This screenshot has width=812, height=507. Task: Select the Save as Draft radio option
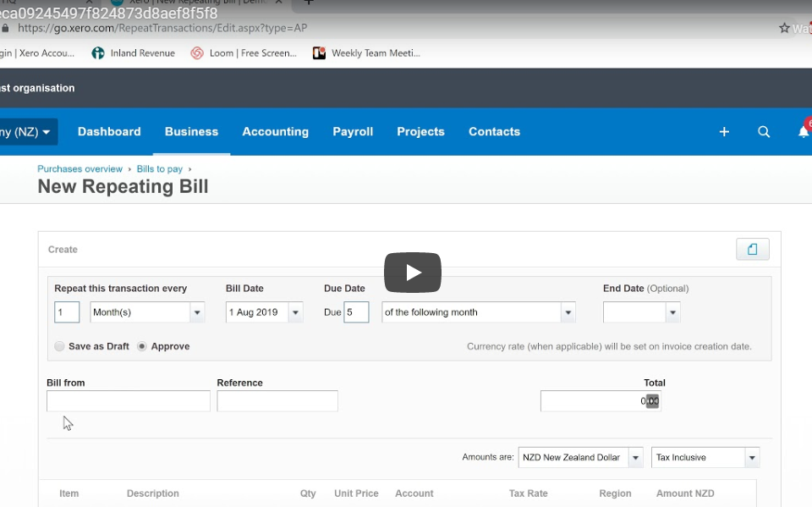pos(59,346)
